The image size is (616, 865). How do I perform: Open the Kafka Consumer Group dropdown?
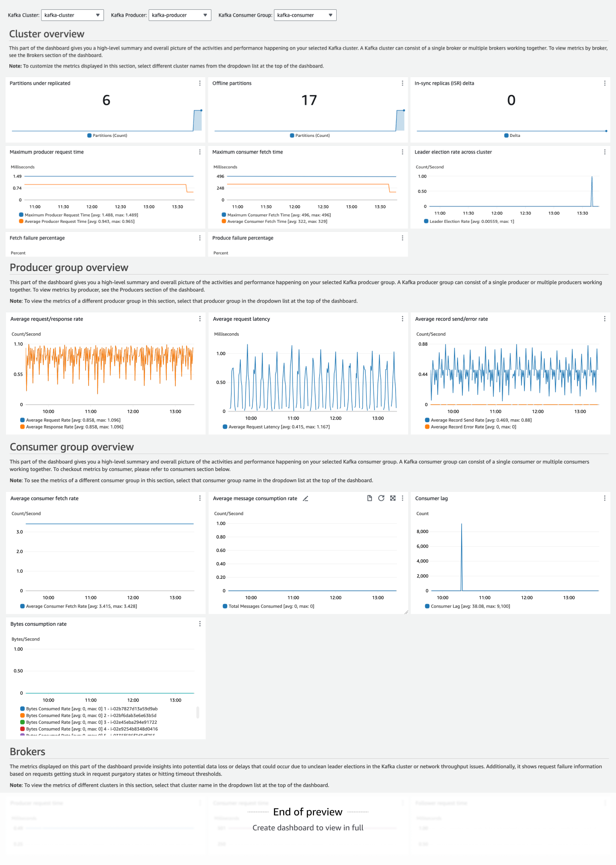[305, 15]
